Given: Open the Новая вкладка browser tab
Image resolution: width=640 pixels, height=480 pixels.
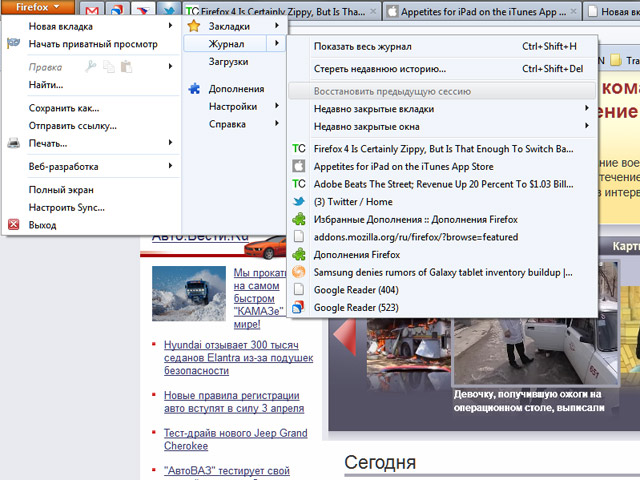Looking at the screenshot, I should (611, 11).
